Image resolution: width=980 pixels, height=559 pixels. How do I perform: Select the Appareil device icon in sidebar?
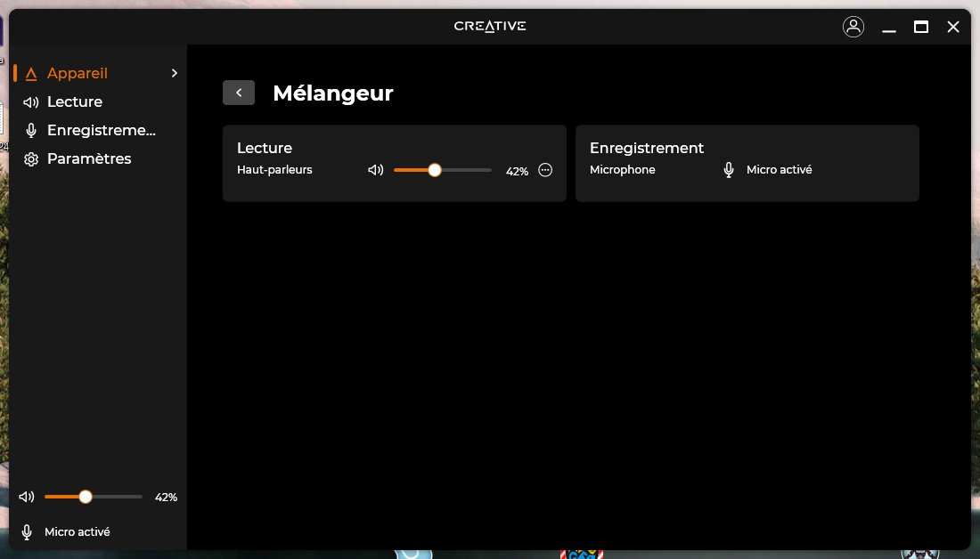(x=30, y=73)
